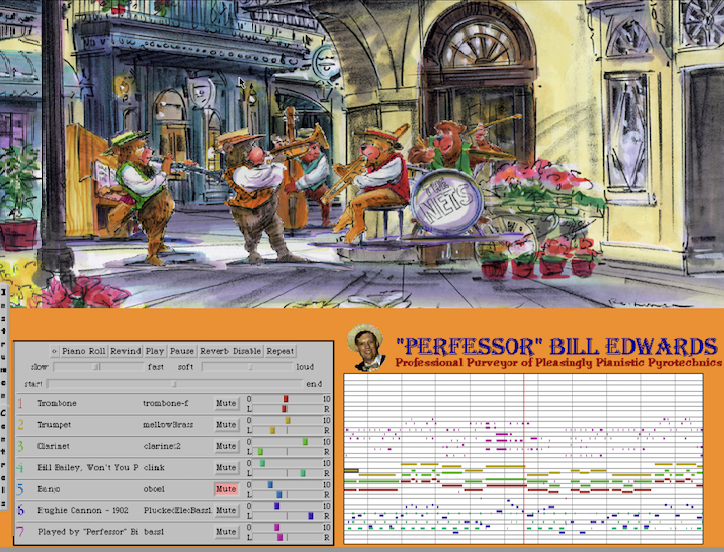Image resolution: width=724 pixels, height=552 pixels.
Task: Unmute the Banjo track
Action: [227, 490]
